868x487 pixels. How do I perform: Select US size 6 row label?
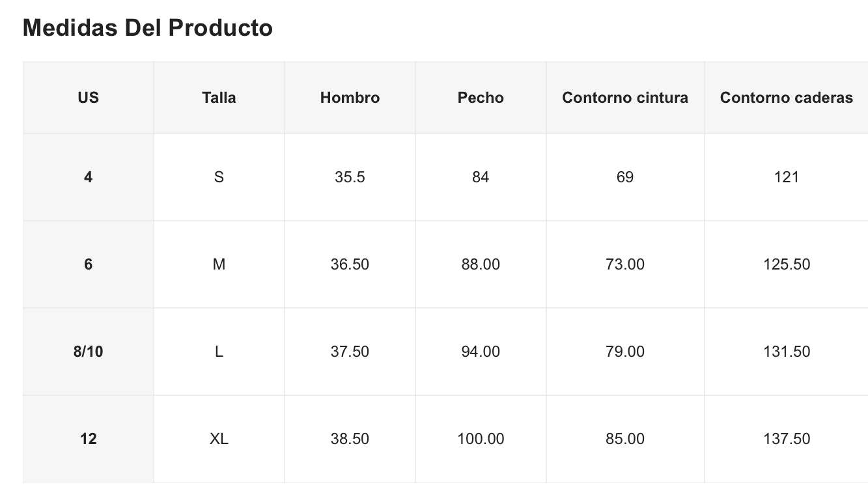point(88,264)
